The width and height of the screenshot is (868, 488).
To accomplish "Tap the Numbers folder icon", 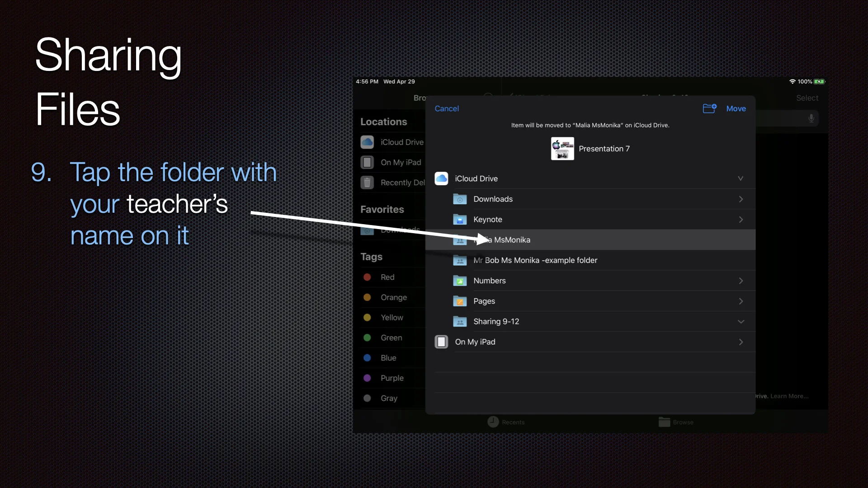I will pos(460,281).
